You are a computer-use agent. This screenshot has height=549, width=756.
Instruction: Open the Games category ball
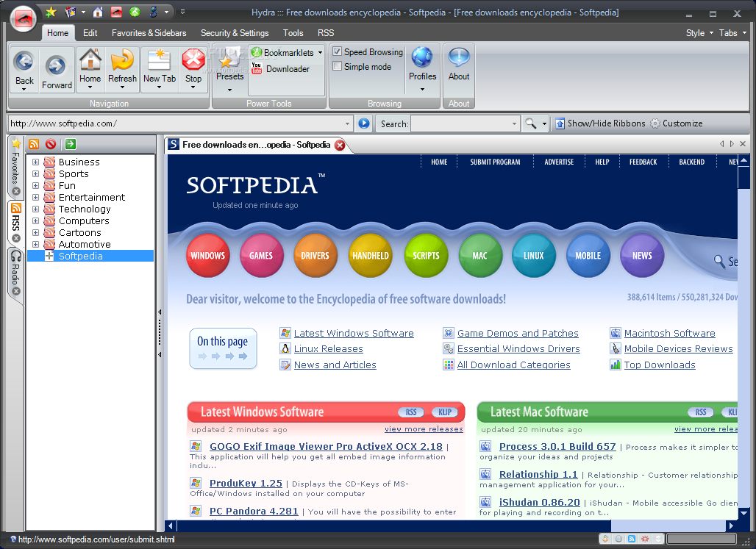tap(261, 256)
